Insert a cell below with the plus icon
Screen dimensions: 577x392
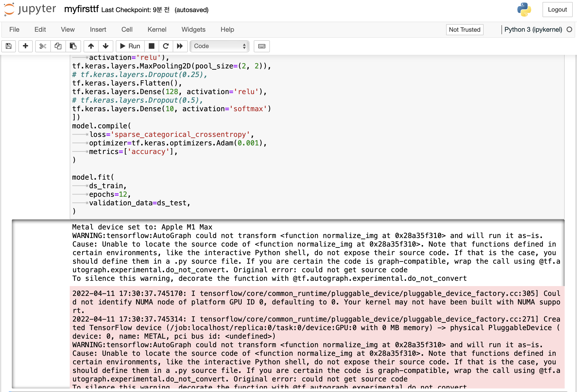(25, 46)
